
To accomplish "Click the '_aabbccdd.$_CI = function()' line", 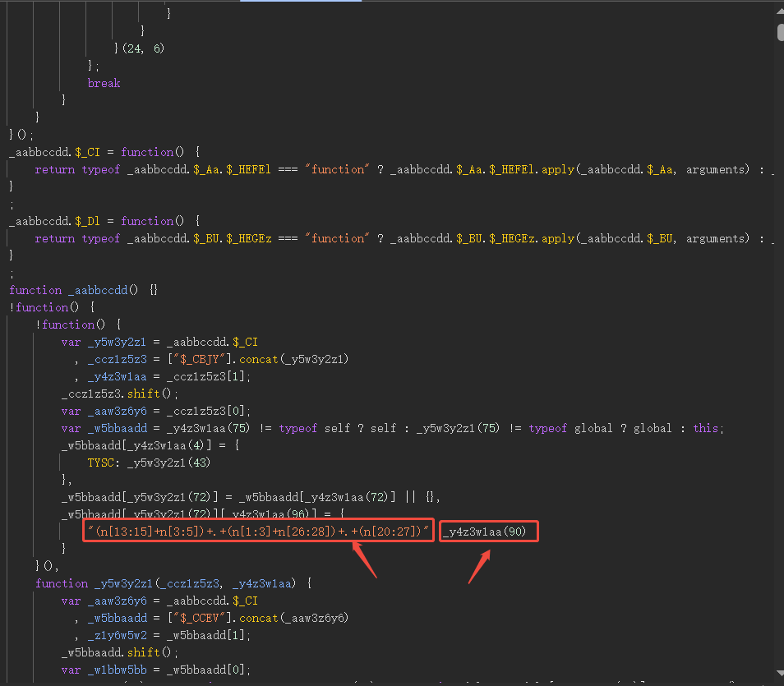I will 104,152.
